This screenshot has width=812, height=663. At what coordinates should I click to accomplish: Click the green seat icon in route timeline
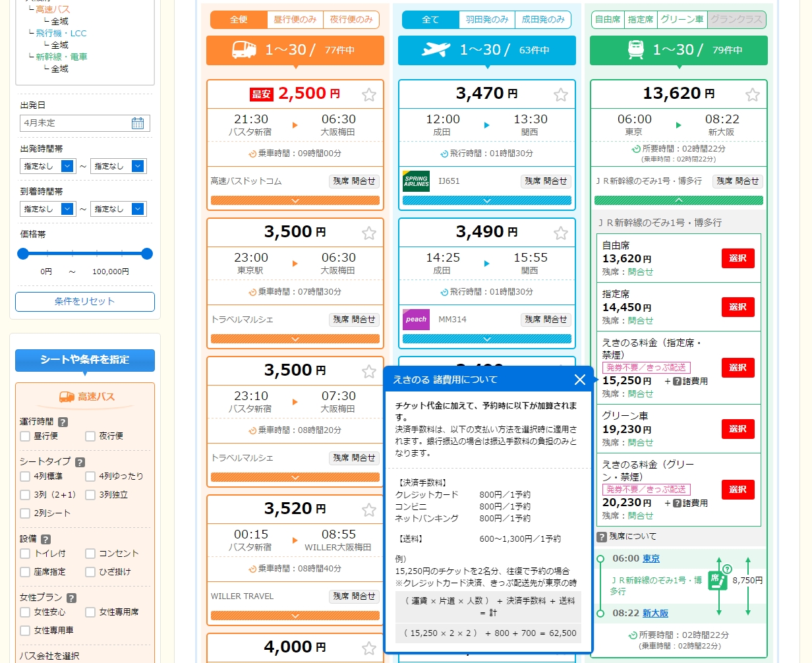click(718, 580)
